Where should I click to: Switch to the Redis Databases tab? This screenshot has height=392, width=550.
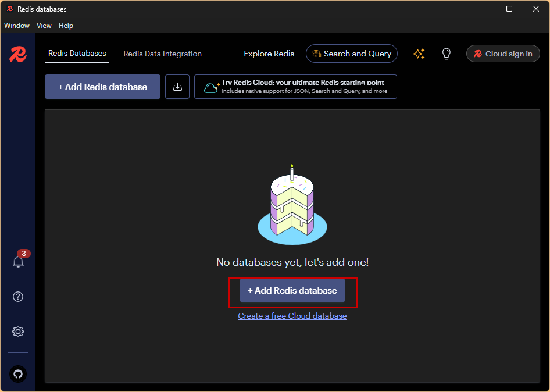click(x=77, y=54)
